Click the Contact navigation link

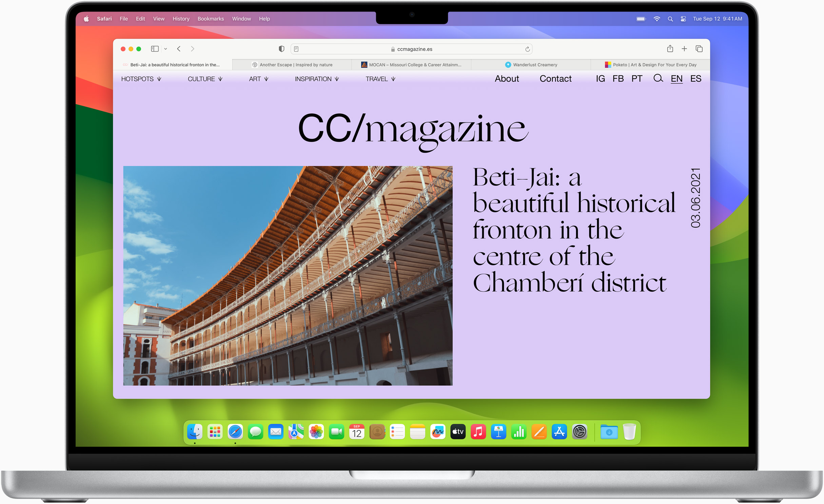pyautogui.click(x=555, y=78)
